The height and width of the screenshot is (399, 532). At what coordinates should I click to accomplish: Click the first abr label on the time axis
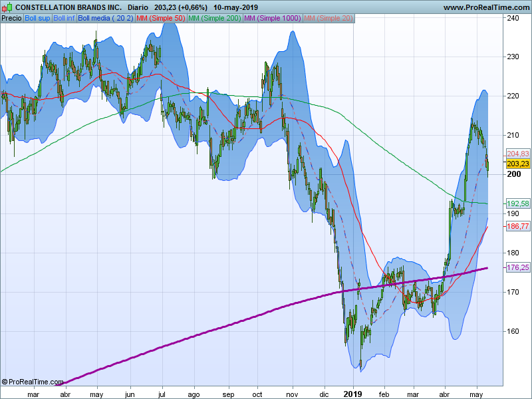click(x=65, y=394)
